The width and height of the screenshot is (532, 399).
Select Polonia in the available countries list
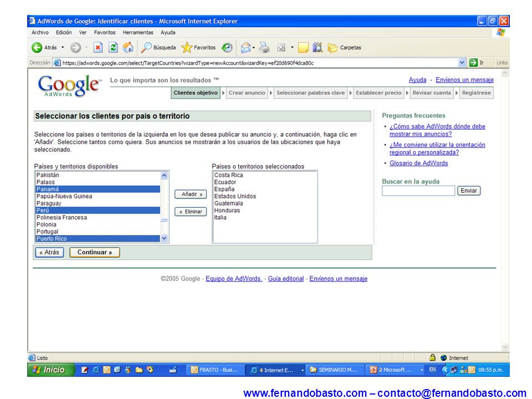click(x=98, y=224)
